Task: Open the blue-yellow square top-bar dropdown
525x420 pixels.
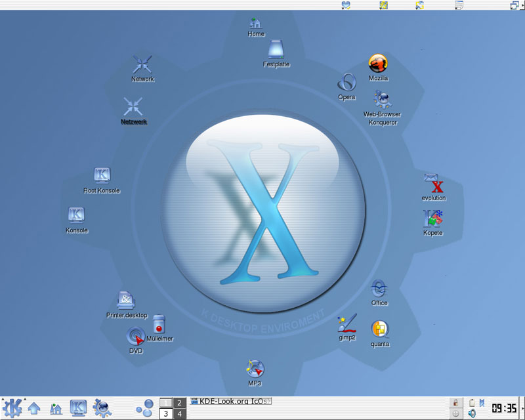Action: pos(383,5)
